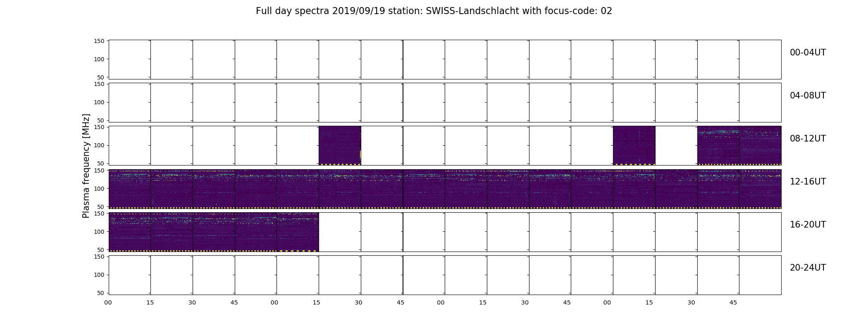This screenshot has height=331, width=868.
Task: Click the 13:15 UT spectrogram panel
Action: [340, 189]
